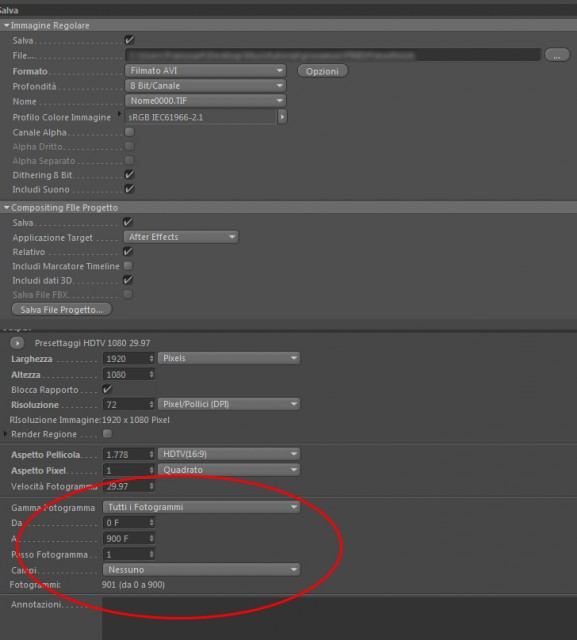Screen dimensions: 577x640
Task: Open the Campi dropdown showing Nessuno
Action: (201, 569)
